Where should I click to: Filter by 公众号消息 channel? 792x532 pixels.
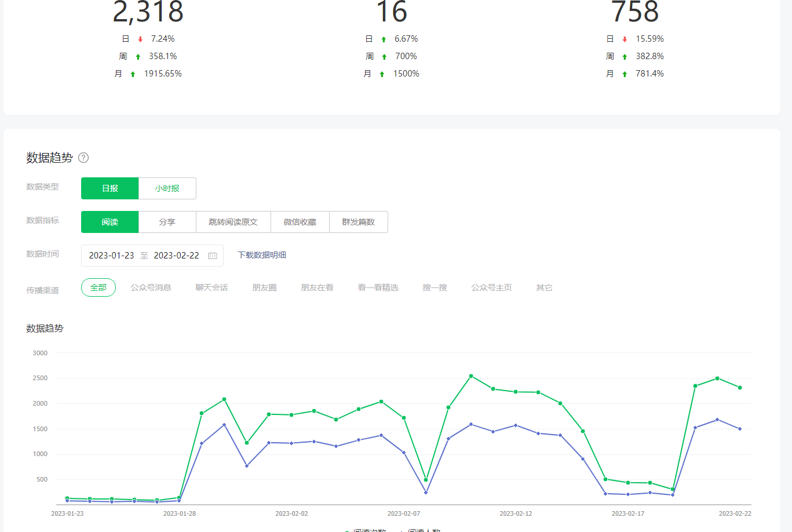(x=151, y=287)
